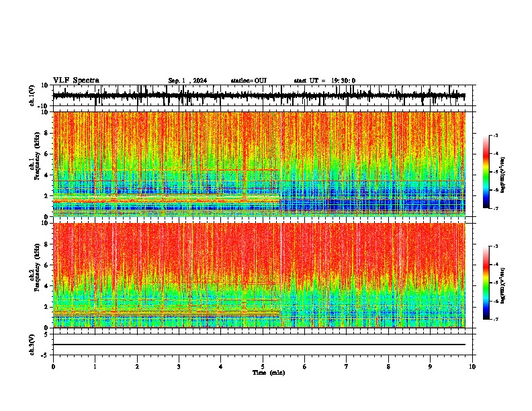Screen dimensions: 532x411
Task: Click inside the ch.2 spectrogram panel
Action: click(259, 275)
